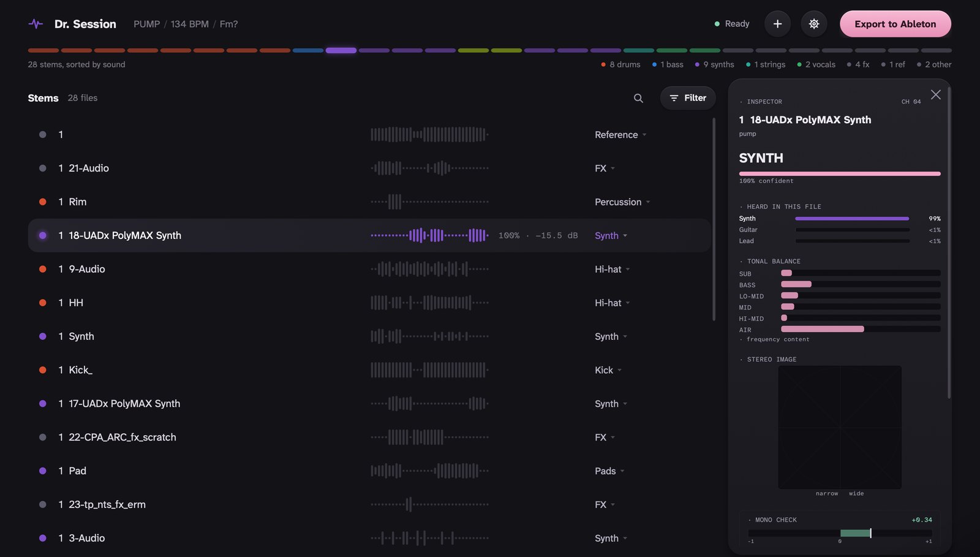The width and height of the screenshot is (980, 557).
Task: Select the 17-UADx PolyMAX Synth row
Action: click(369, 404)
